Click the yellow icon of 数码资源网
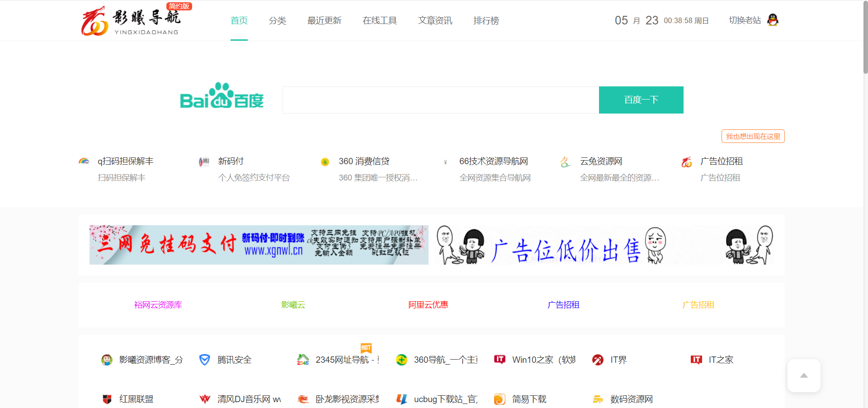This screenshot has height=408, width=868. (x=598, y=399)
